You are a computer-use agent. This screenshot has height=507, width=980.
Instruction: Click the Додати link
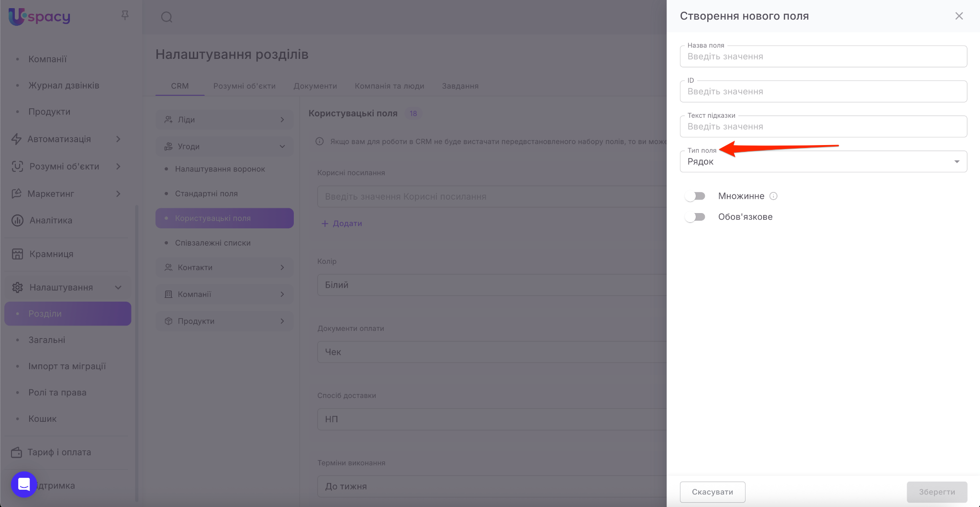(x=342, y=224)
